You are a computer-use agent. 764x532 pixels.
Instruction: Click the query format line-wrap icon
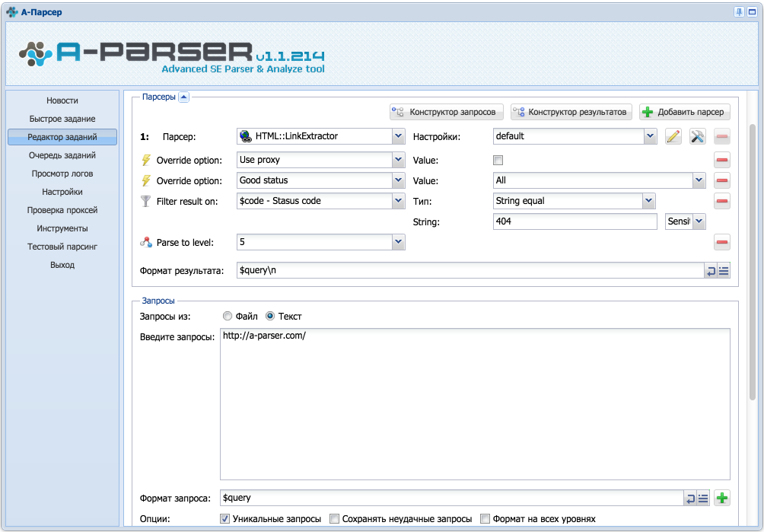point(690,499)
